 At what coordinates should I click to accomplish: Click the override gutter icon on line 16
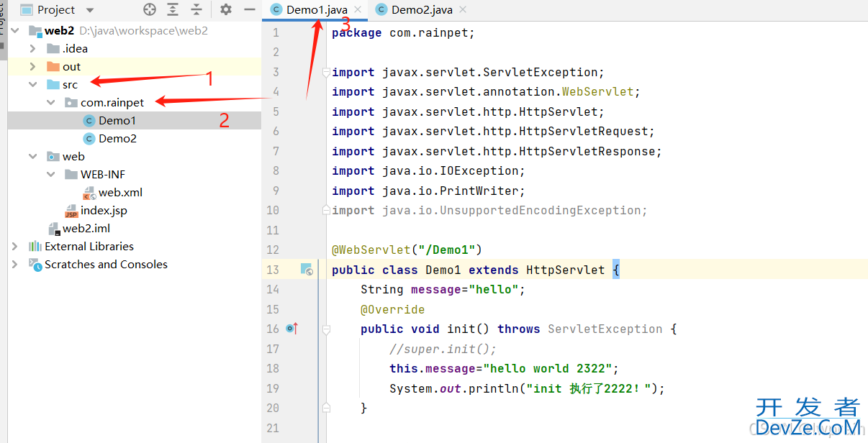coord(291,329)
